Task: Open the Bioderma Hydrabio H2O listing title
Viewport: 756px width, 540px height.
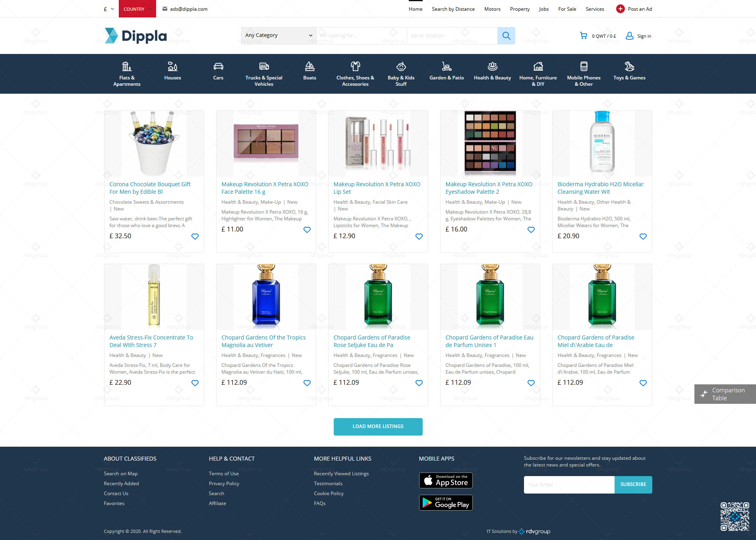Action: 601,188
